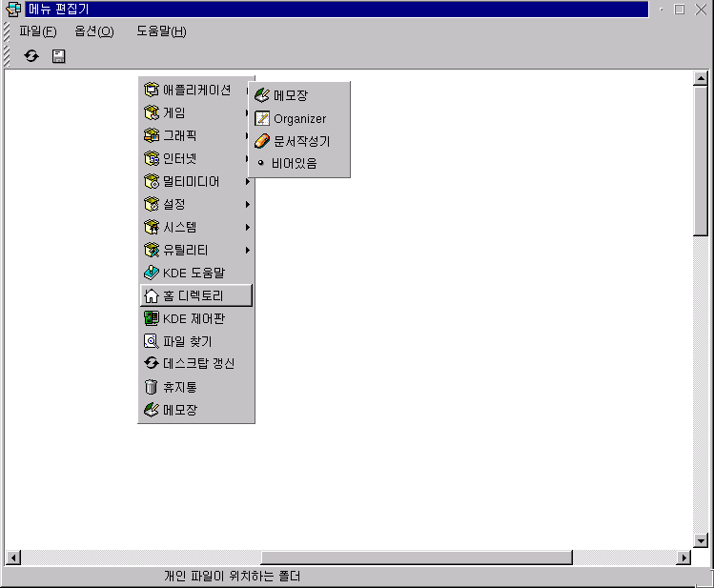
Task: Click the menu bar drag handle
Action: pyautogui.click(x=7, y=31)
